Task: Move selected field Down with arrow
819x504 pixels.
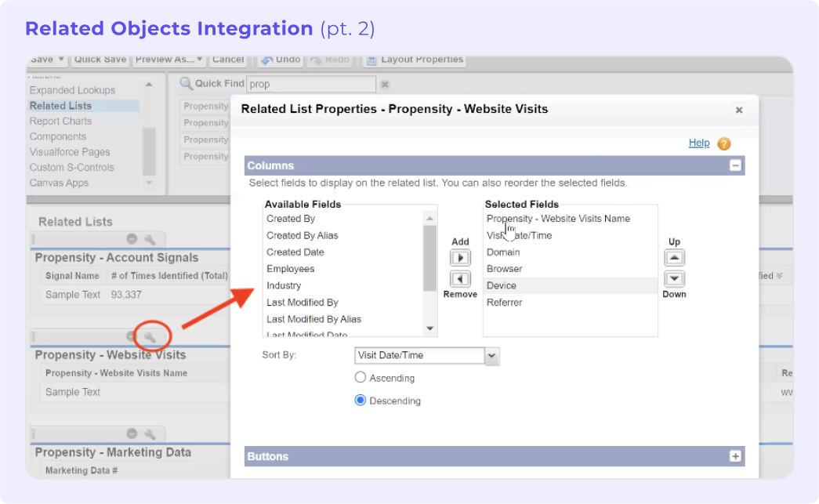Action: [x=674, y=279]
